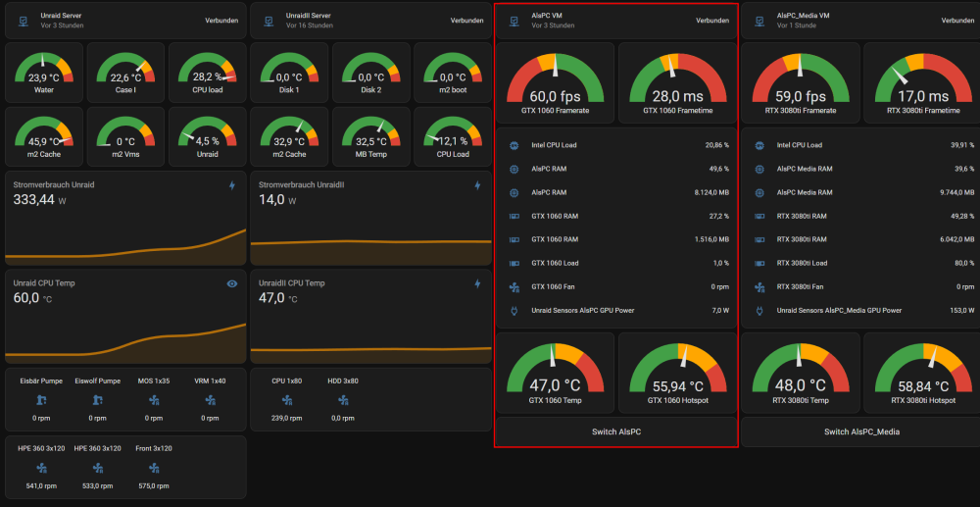Click the AlsPC GPU Power plug icon
Screen dimensions: 980x507
pyautogui.click(x=514, y=311)
